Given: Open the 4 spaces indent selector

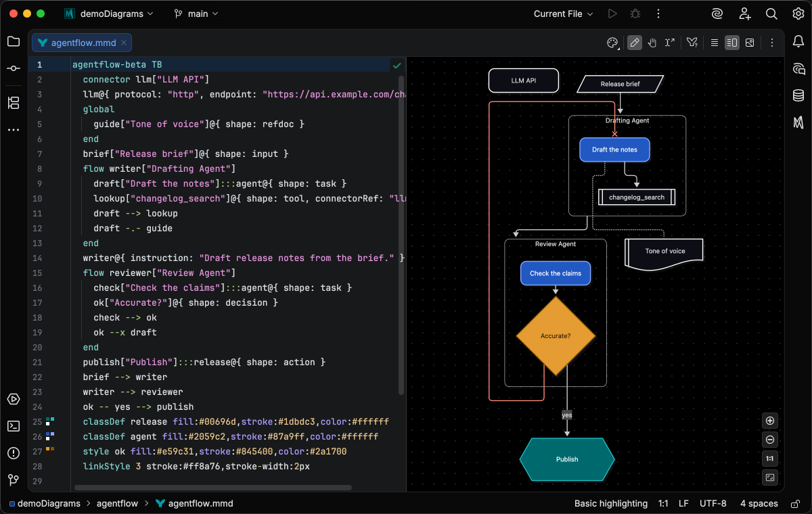Looking at the screenshot, I should [759, 503].
